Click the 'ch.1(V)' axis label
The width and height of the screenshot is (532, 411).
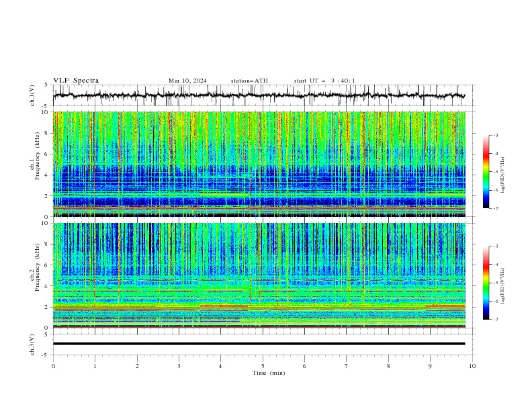click(x=32, y=95)
